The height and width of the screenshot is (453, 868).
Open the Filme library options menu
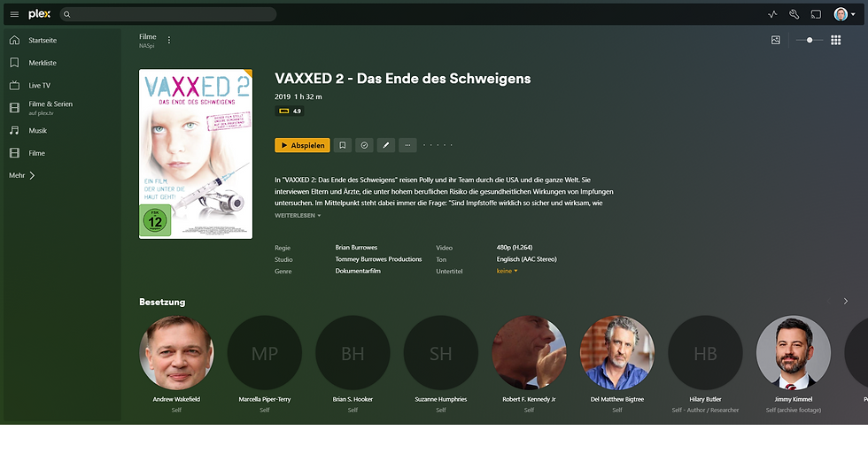point(169,40)
